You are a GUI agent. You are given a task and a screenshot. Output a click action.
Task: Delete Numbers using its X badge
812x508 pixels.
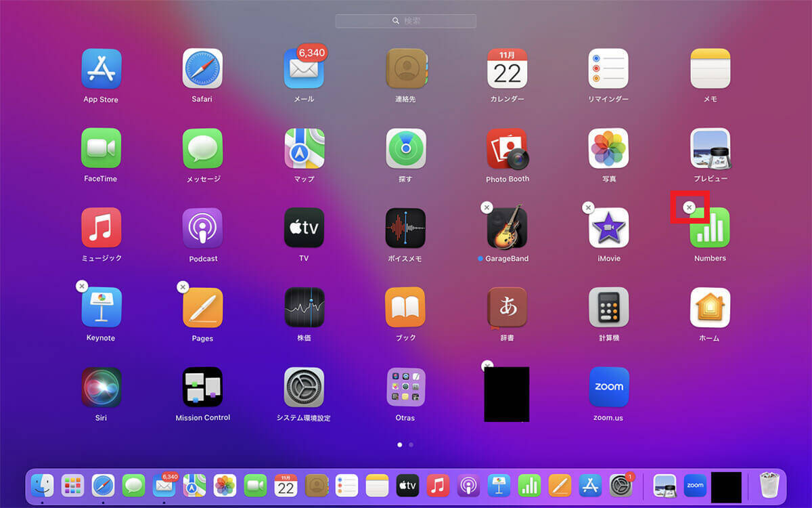(689, 207)
